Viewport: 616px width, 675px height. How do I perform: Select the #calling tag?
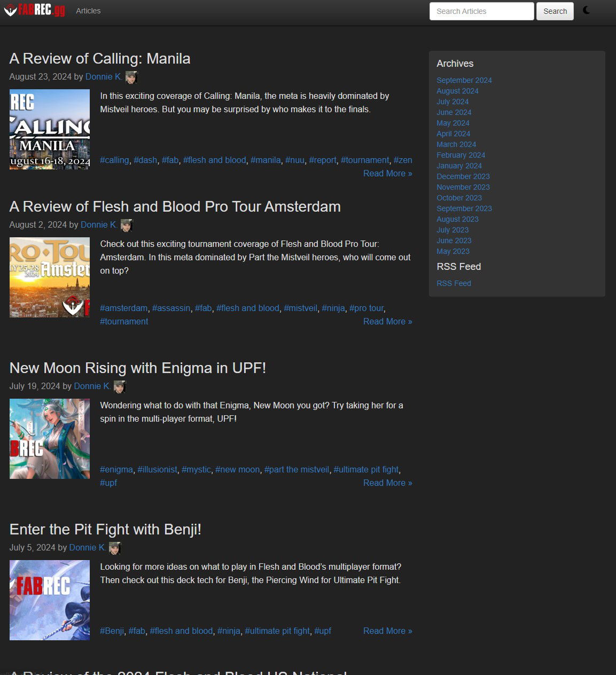pyautogui.click(x=114, y=160)
